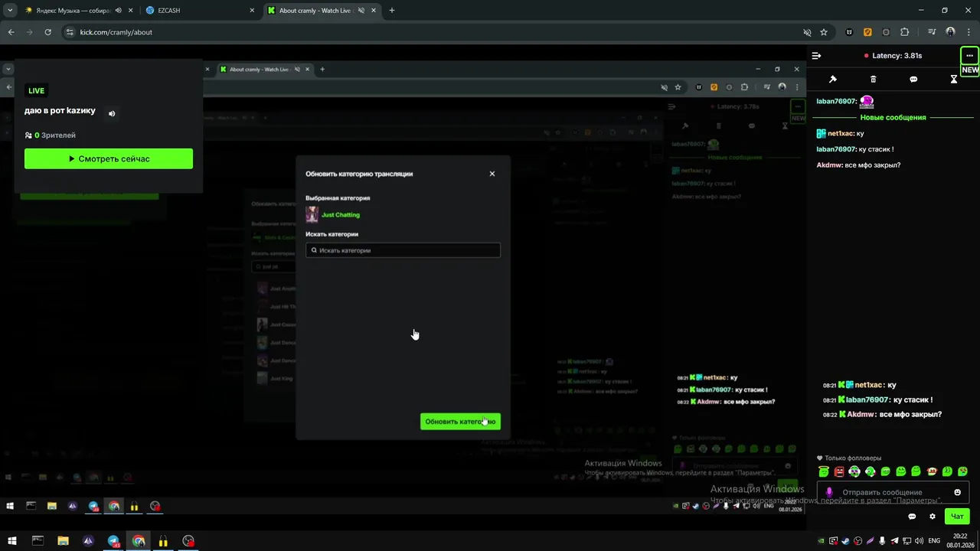The height and width of the screenshot is (551, 980).
Task: Click the 08:21 net1xac message in lower chat
Action: (x=860, y=385)
